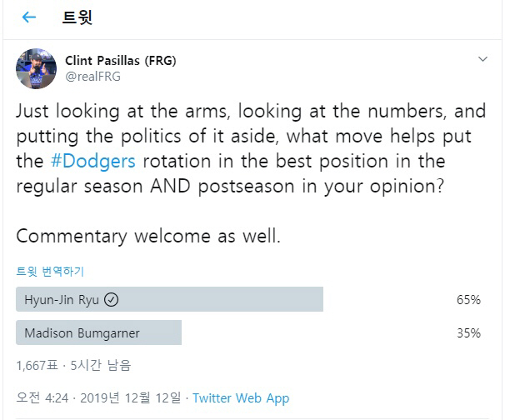This screenshot has height=420, width=505.
Task: Click the 'Commentary welcome as well.' line
Action: [148, 236]
